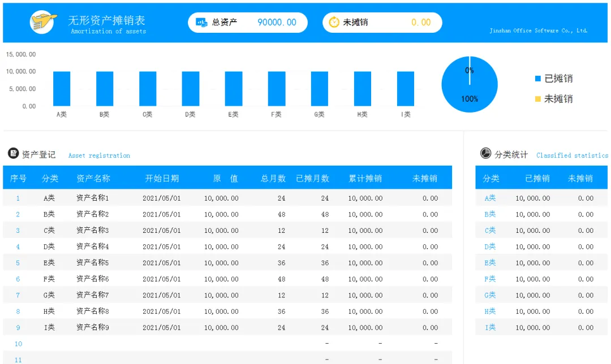Click cumulative amortization in row 4
611x364 pixels.
click(365, 247)
